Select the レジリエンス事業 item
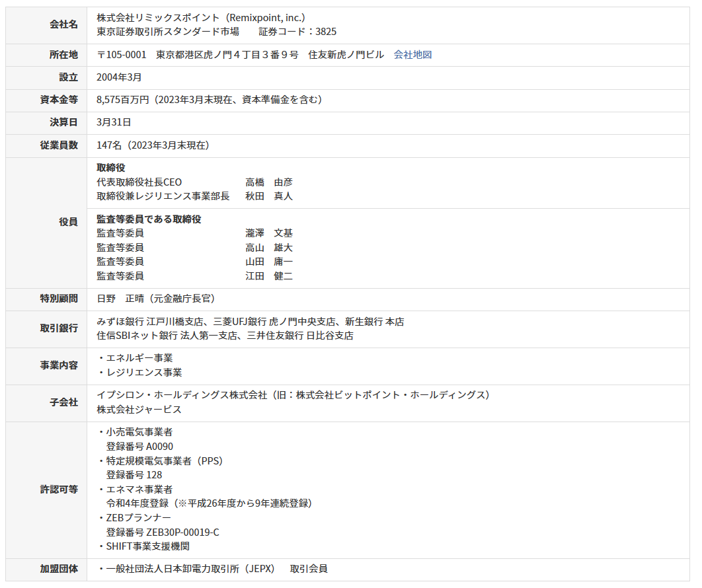This screenshot has width=702, height=588. pos(144,373)
